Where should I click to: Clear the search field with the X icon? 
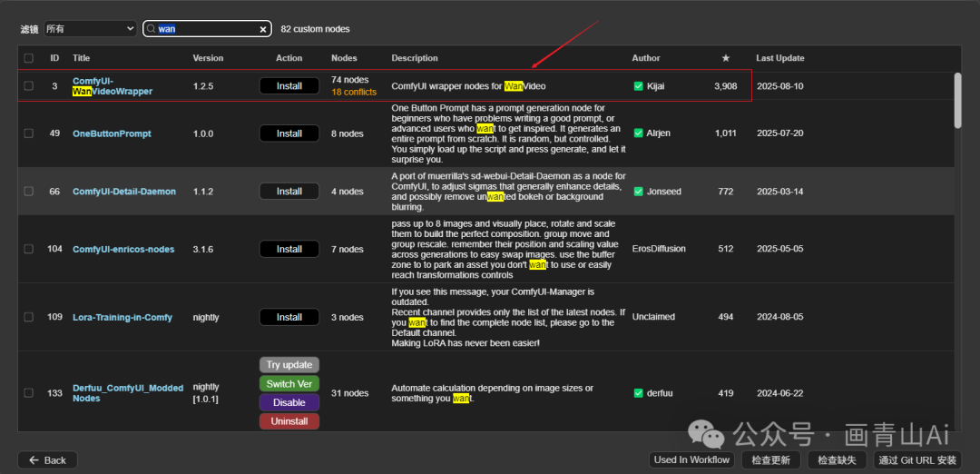pos(263,29)
